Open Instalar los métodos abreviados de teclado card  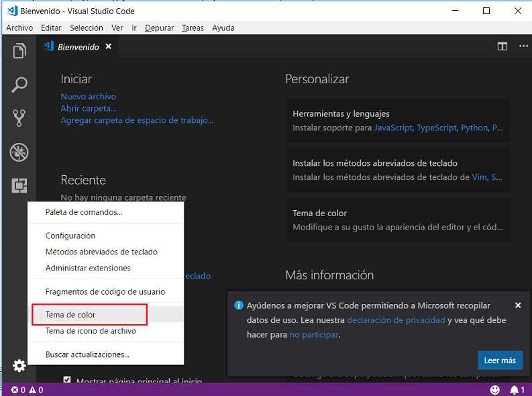tap(397, 170)
